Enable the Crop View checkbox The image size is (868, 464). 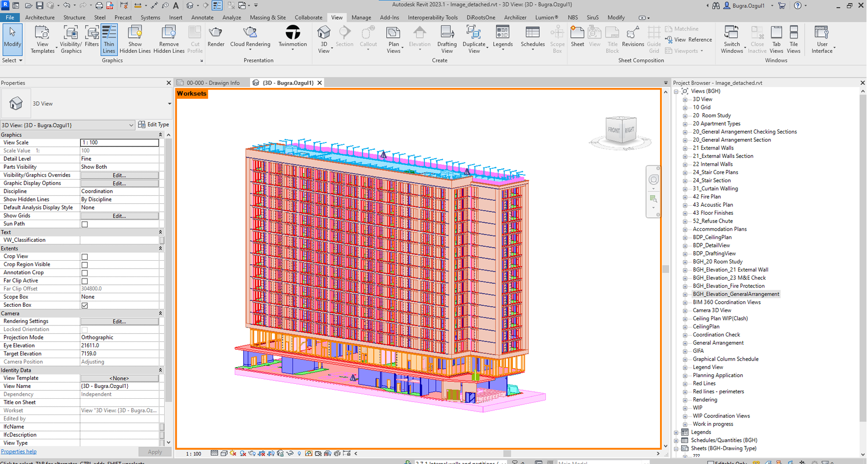click(x=85, y=257)
